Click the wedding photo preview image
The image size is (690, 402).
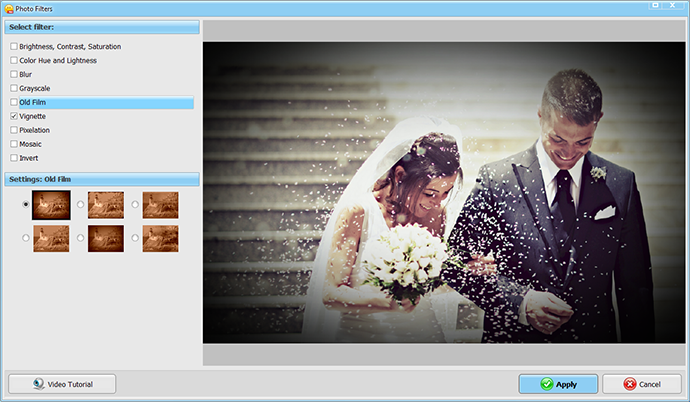444,192
